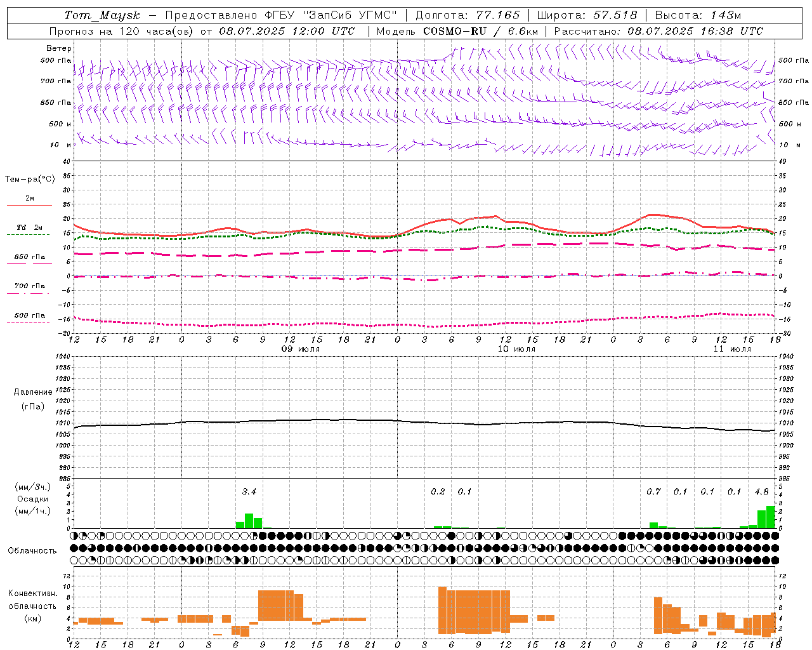812x650 pixels.
Task: Click the Высота: 143м value
Action: pyautogui.click(x=698, y=15)
